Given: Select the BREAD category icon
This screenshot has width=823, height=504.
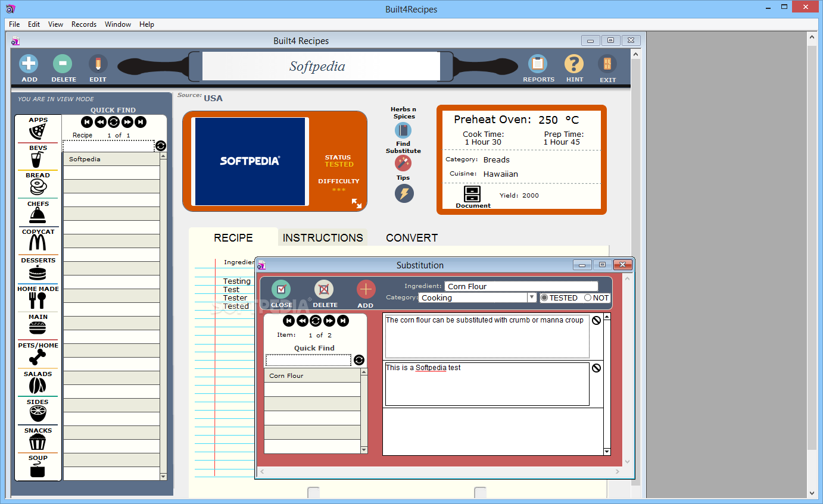Looking at the screenshot, I should (x=38, y=188).
